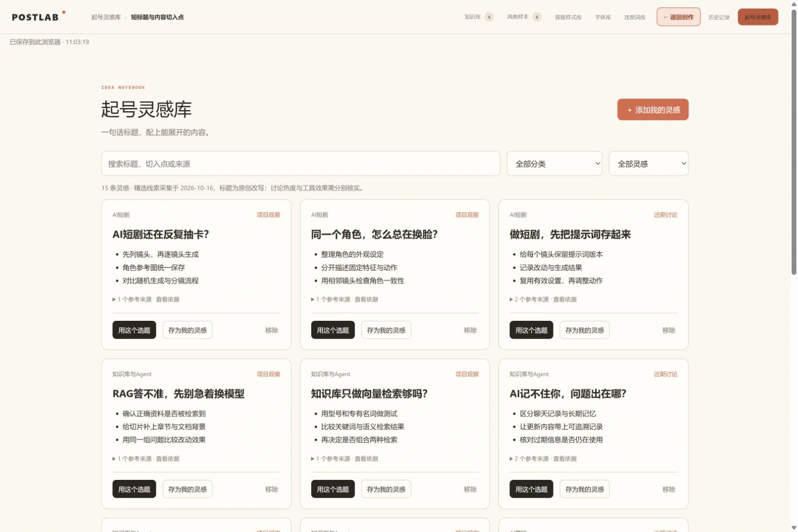
Task: Open 风格样本 in the top navigation
Action: point(524,17)
